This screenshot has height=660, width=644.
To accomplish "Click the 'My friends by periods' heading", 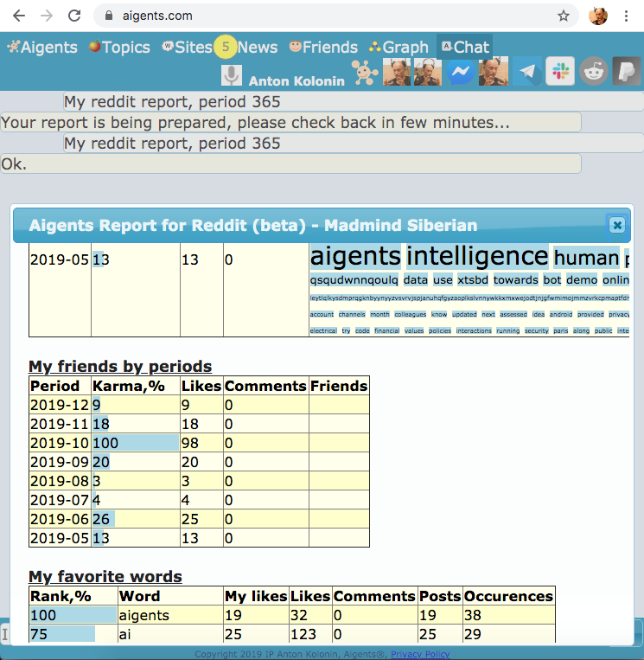I will [x=120, y=366].
